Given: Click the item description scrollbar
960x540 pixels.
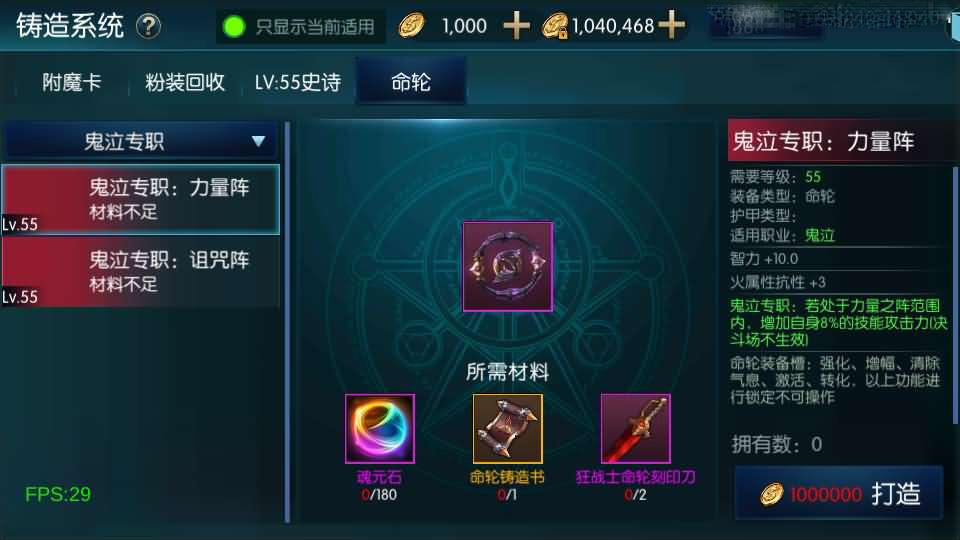Looking at the screenshot, I should (x=955, y=295).
